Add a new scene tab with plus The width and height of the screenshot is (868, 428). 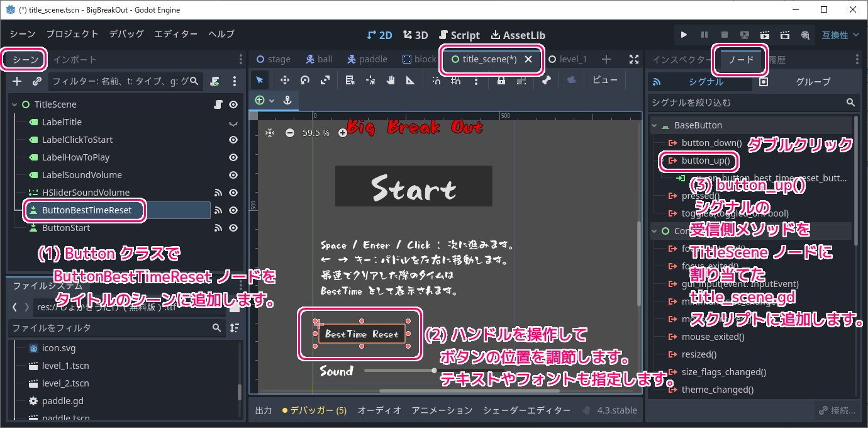606,59
